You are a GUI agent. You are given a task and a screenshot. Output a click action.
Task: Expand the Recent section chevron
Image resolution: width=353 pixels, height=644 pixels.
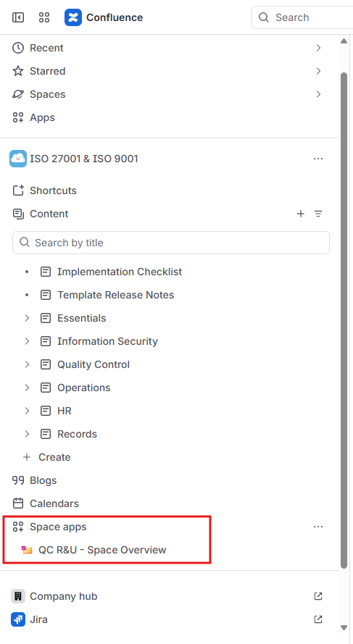pyautogui.click(x=318, y=48)
